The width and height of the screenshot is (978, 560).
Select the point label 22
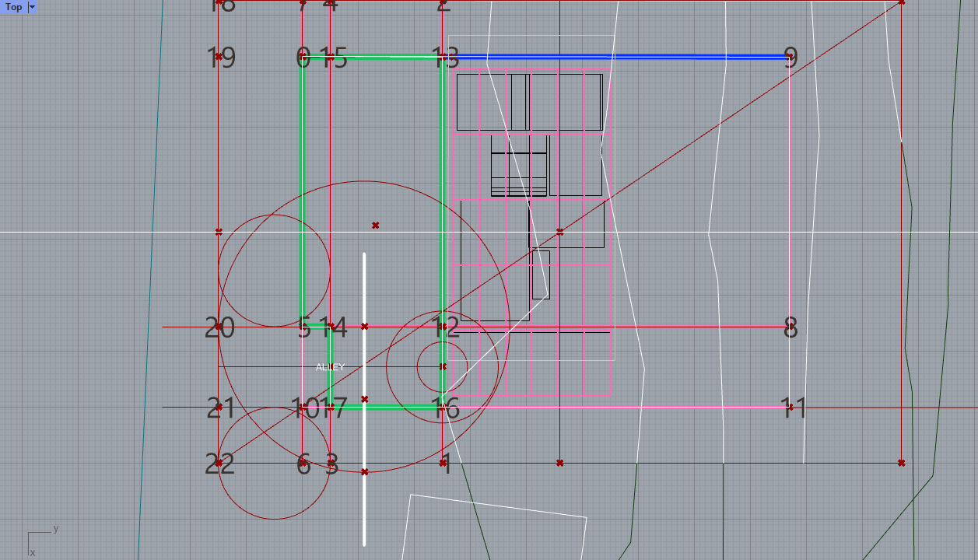click(219, 464)
